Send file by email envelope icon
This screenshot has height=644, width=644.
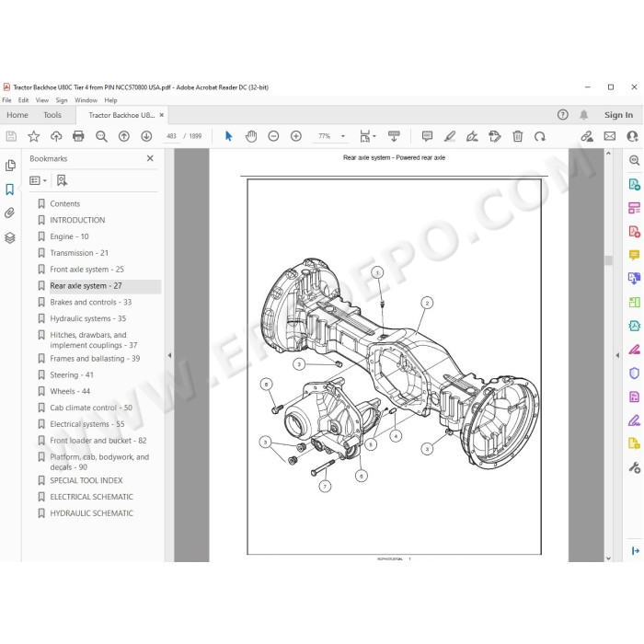[x=610, y=136]
